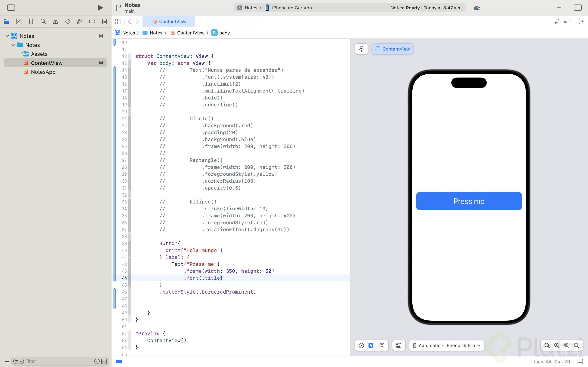Collapse the Notes folder group

tap(13, 45)
